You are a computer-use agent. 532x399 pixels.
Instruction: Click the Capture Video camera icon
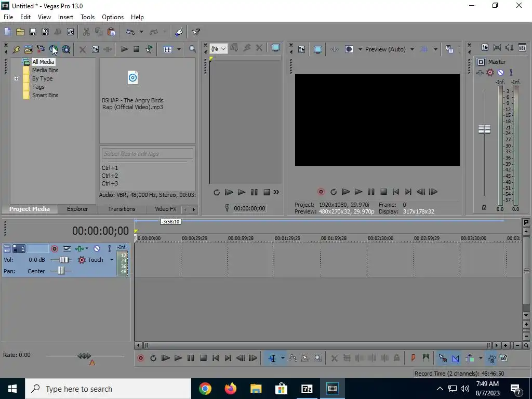coord(41,49)
